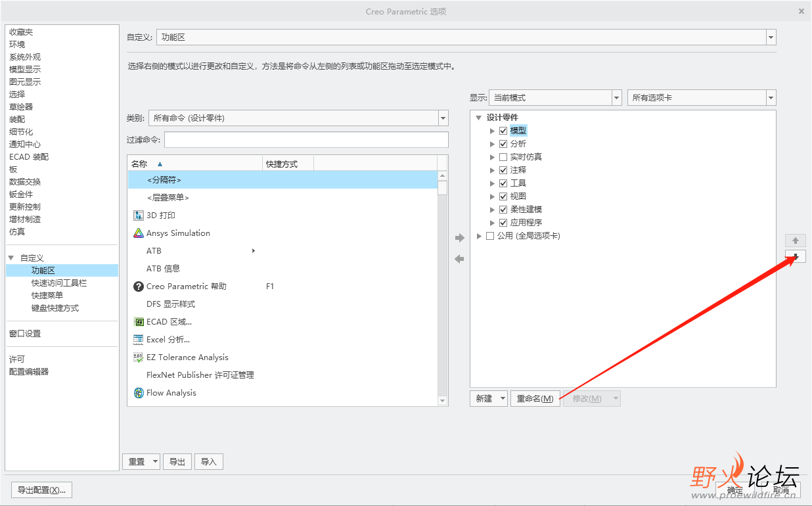Click the 导出 button
812x506 pixels.
177,461
